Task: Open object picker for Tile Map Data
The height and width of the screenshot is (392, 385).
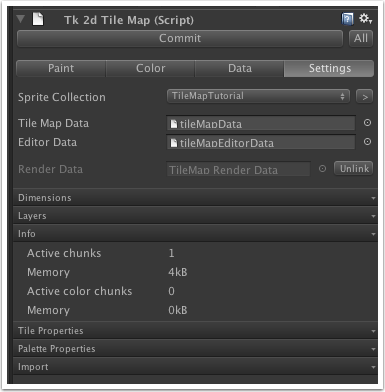Action: [x=367, y=123]
